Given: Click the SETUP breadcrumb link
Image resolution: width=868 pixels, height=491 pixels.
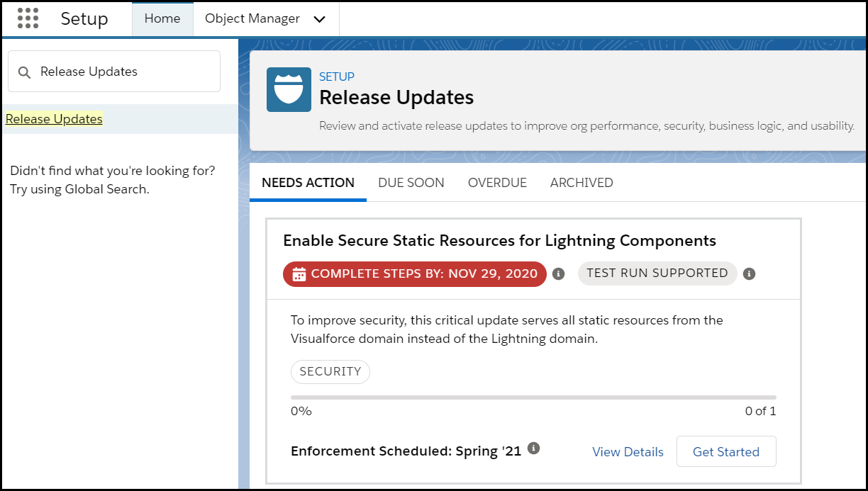Looking at the screenshot, I should pos(337,77).
